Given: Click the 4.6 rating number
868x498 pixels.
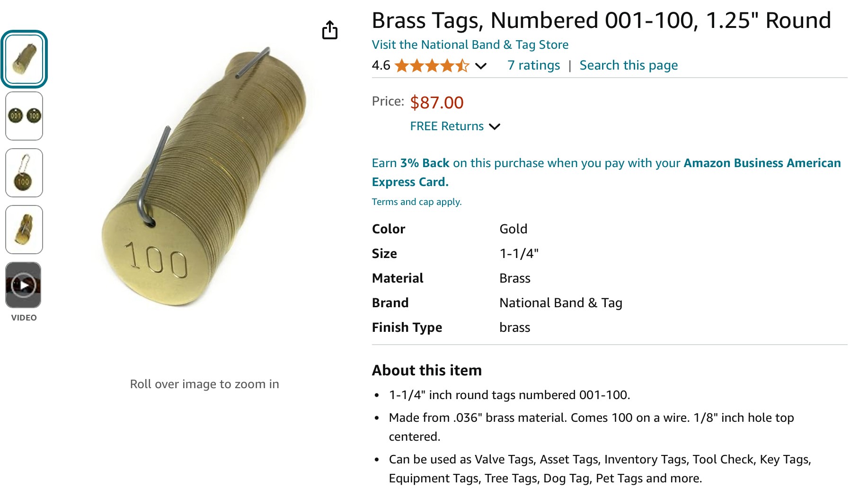Looking at the screenshot, I should coord(381,65).
